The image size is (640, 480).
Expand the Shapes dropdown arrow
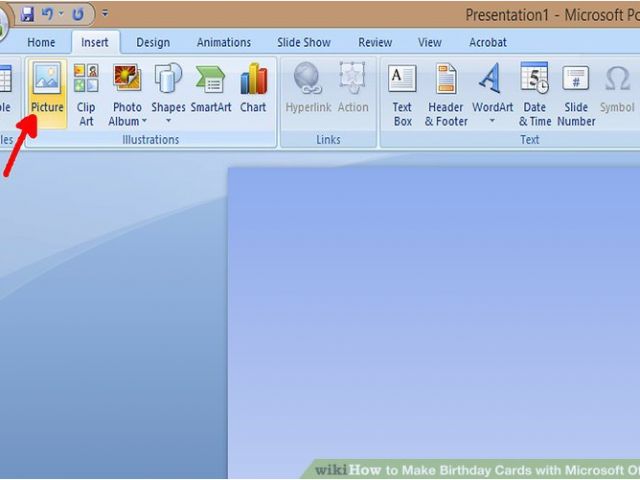[168, 121]
